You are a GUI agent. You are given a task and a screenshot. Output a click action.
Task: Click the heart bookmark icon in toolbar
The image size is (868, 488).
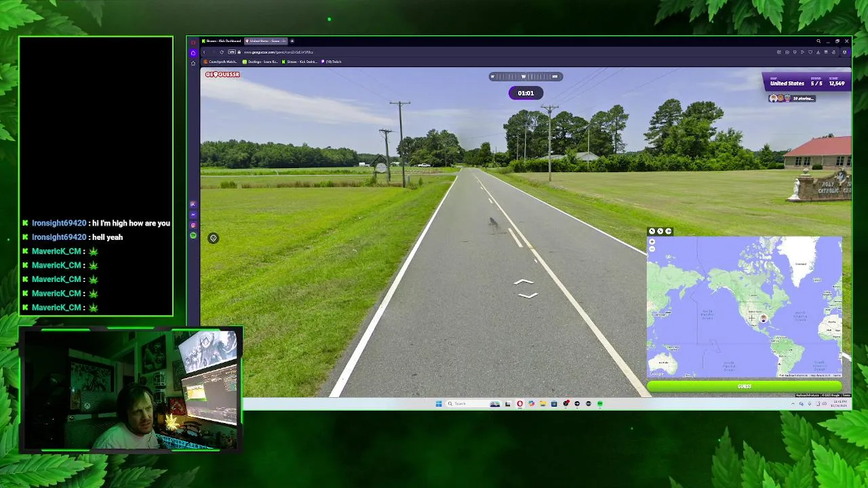[810, 52]
